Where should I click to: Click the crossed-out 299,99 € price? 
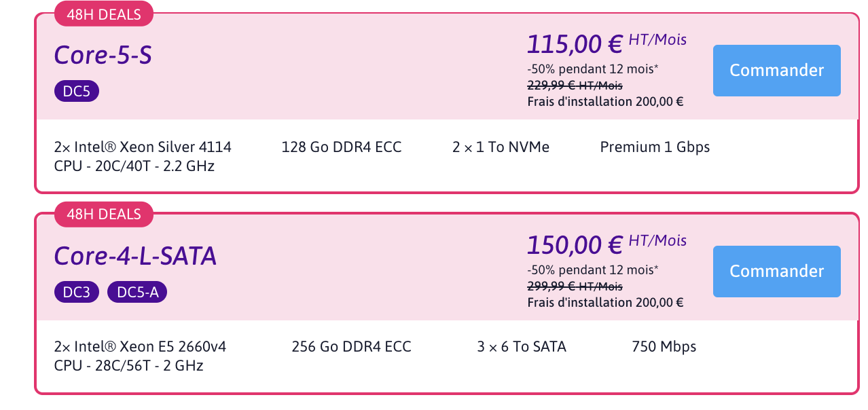click(575, 286)
